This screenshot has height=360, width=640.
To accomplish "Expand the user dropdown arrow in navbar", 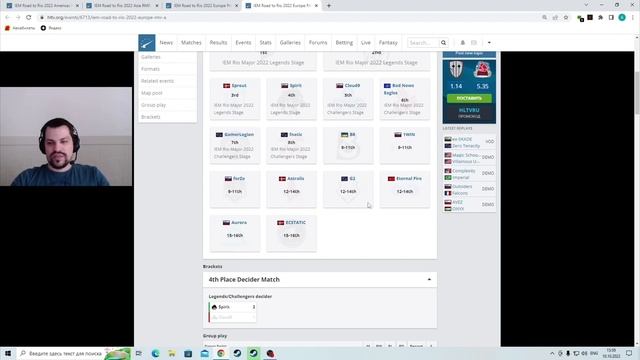I will tap(489, 42).
